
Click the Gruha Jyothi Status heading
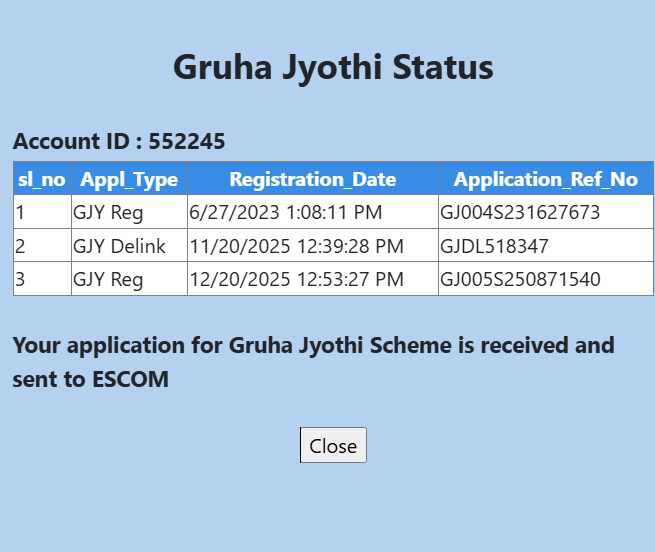(x=333, y=67)
